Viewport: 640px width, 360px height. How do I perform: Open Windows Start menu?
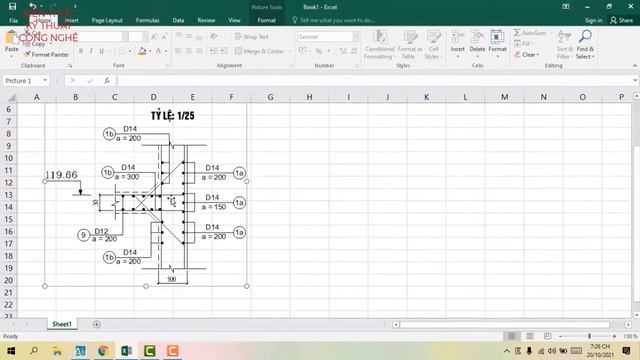[x=11, y=351]
